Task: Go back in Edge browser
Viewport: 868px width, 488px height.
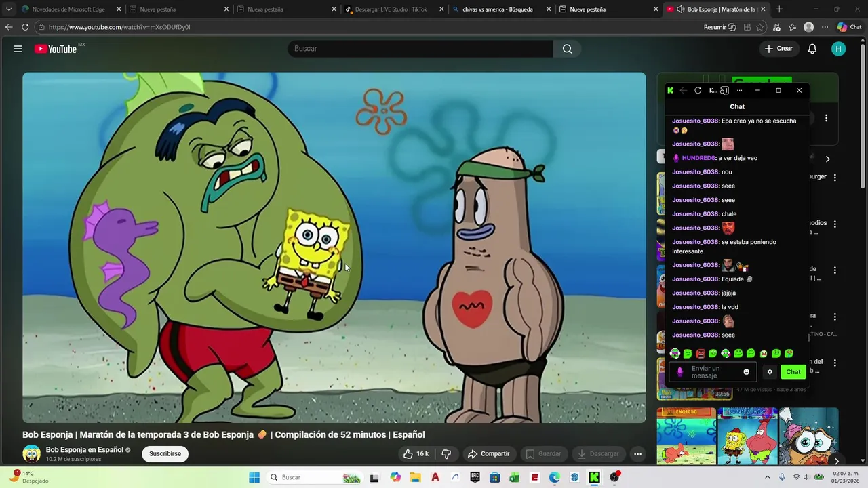Action: [9, 27]
